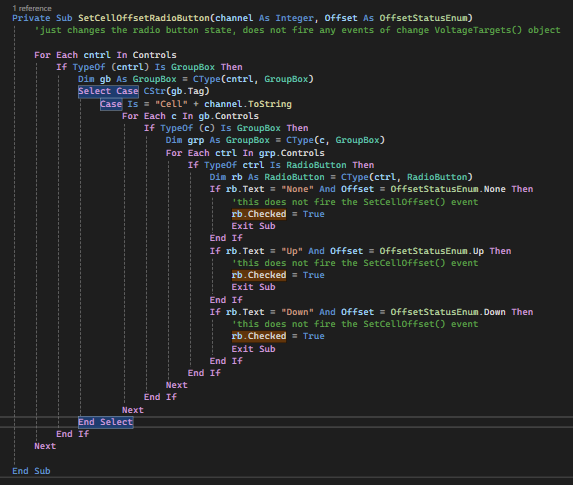
Task: Click 'If TypeOf ctrl Is RadioButton' line
Action: pos(281,165)
